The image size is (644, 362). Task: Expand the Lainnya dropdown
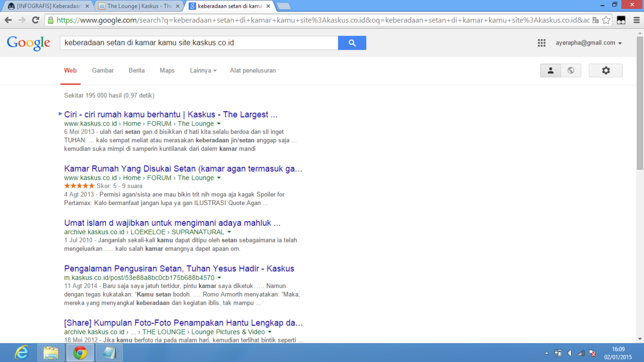click(x=203, y=70)
